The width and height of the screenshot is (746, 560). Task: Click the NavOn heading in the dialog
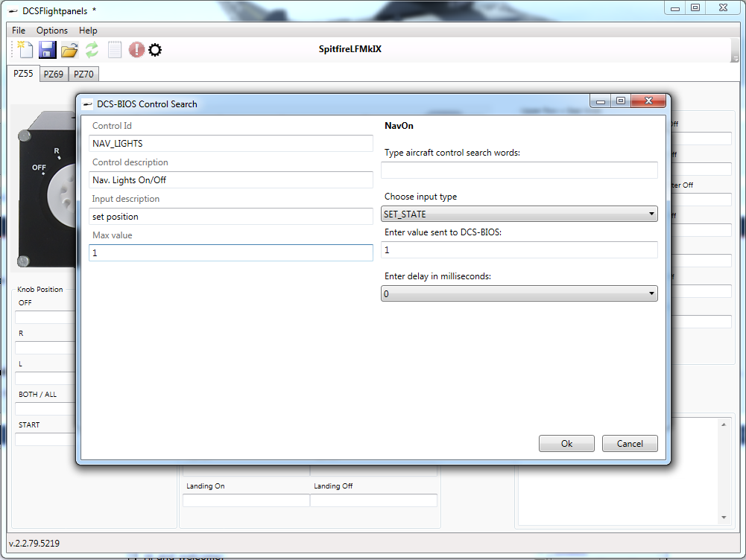click(x=399, y=126)
